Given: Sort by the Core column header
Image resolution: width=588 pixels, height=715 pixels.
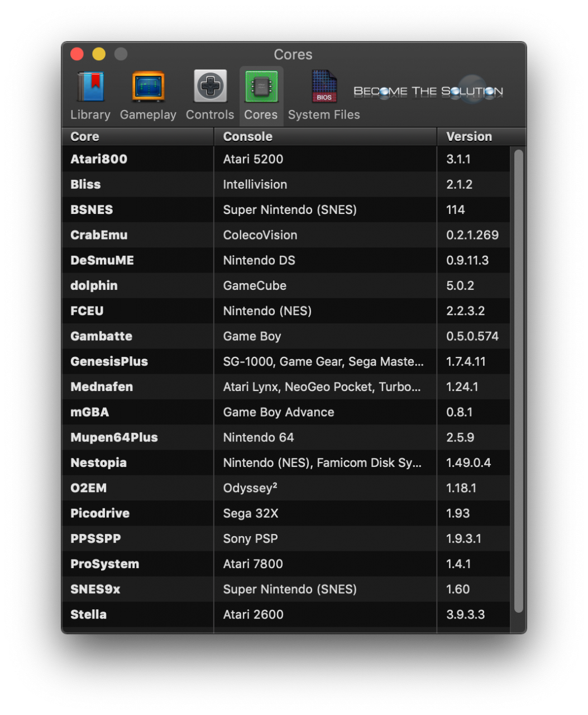Looking at the screenshot, I should click(x=138, y=136).
